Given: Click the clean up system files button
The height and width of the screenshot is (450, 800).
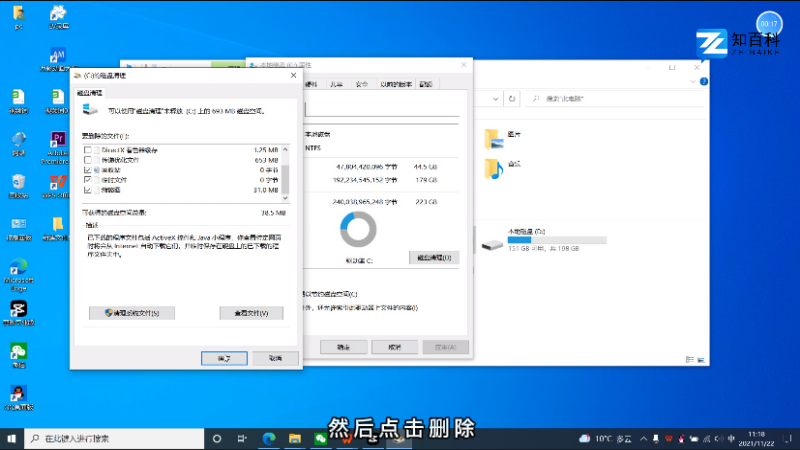Looking at the screenshot, I should (x=139, y=313).
